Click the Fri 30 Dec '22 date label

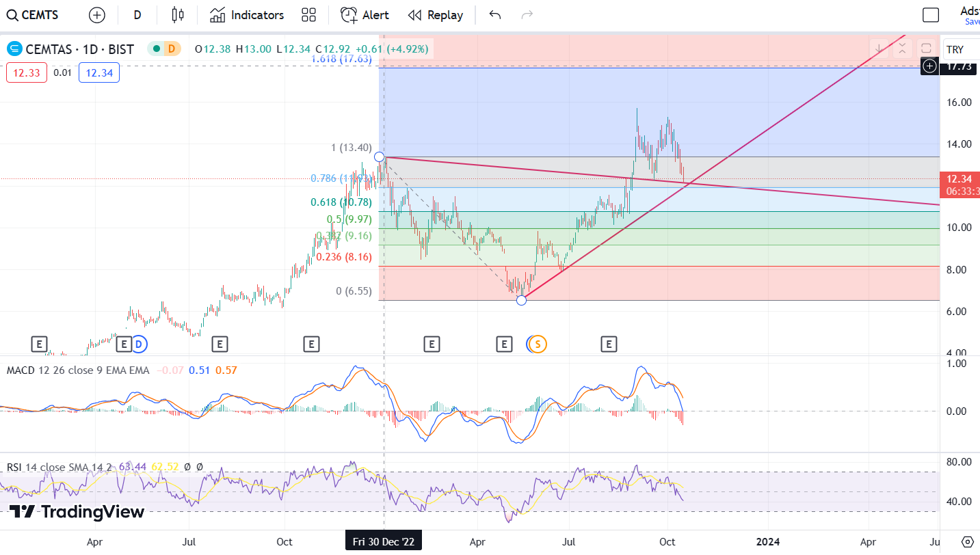[x=384, y=541]
